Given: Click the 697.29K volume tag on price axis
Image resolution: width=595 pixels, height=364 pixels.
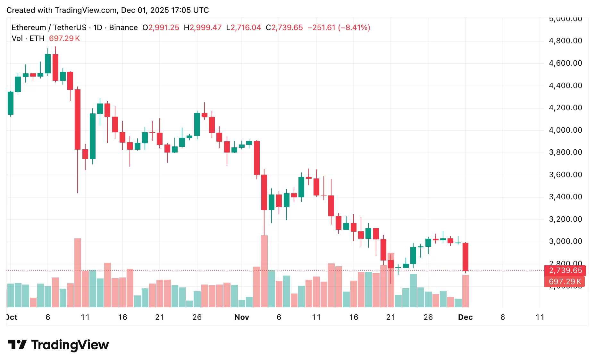Looking at the screenshot, I should 565,282.
